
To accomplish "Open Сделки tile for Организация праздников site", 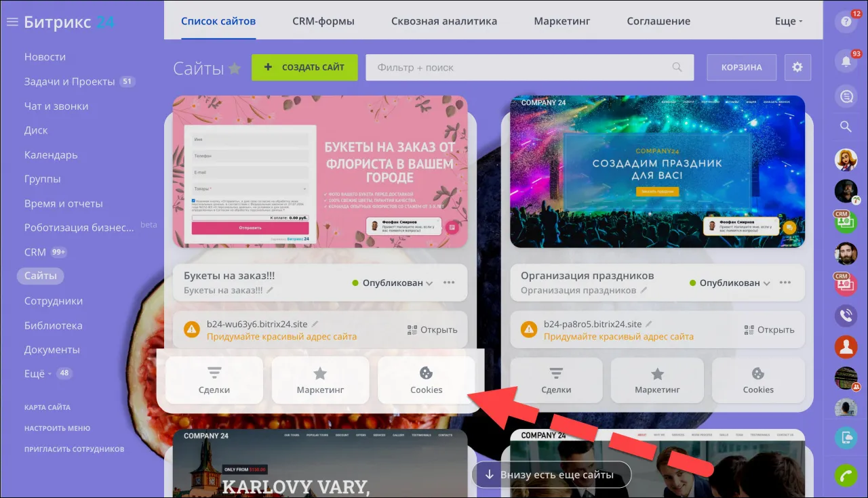I will 556,380.
